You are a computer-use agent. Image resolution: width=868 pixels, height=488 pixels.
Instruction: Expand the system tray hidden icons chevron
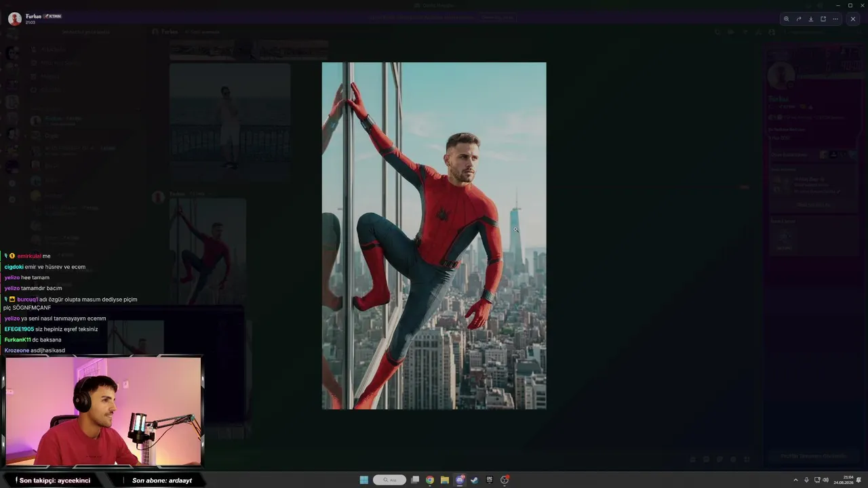pos(795,480)
